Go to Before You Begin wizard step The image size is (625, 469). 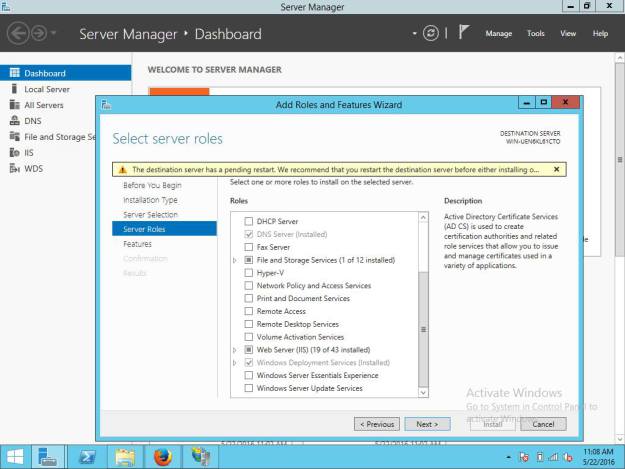coord(152,185)
